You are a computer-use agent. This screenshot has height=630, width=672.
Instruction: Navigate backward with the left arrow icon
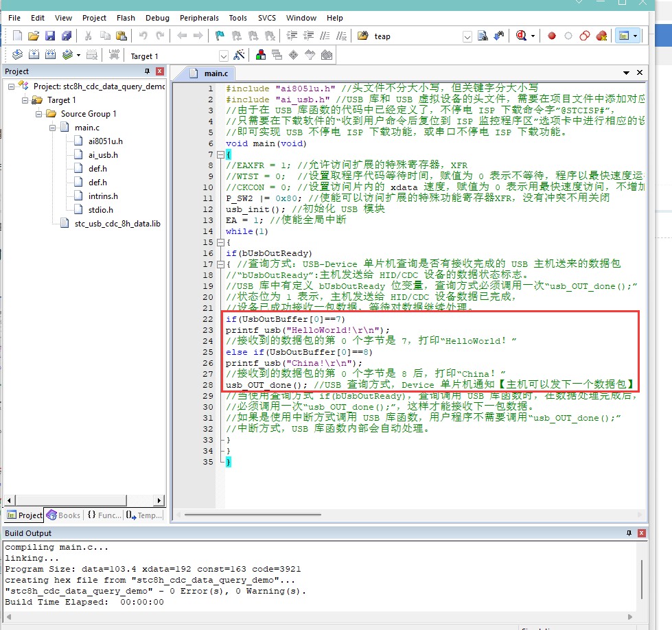[182, 36]
